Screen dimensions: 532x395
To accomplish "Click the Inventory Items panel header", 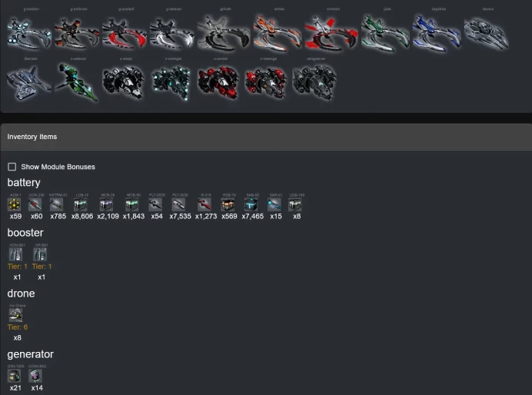I will (x=266, y=137).
